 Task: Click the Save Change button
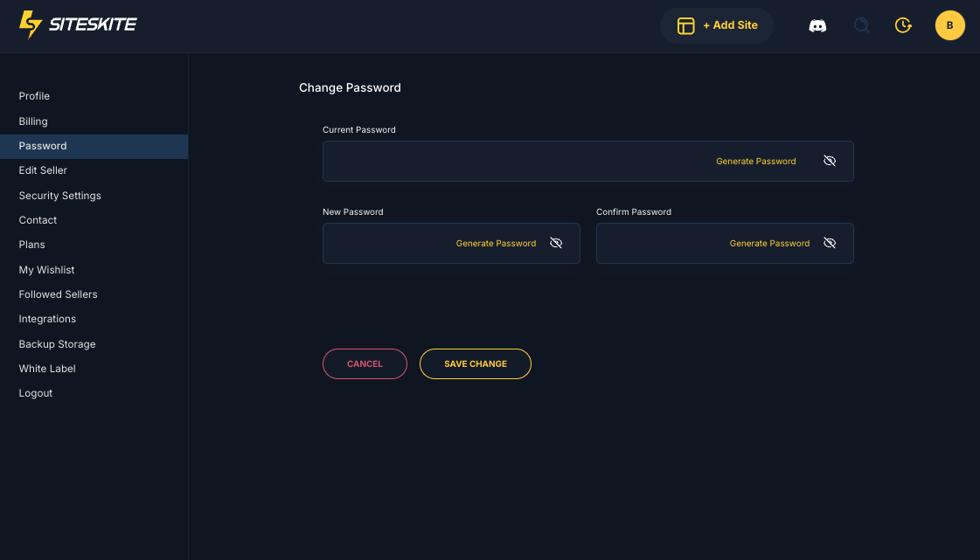(475, 364)
